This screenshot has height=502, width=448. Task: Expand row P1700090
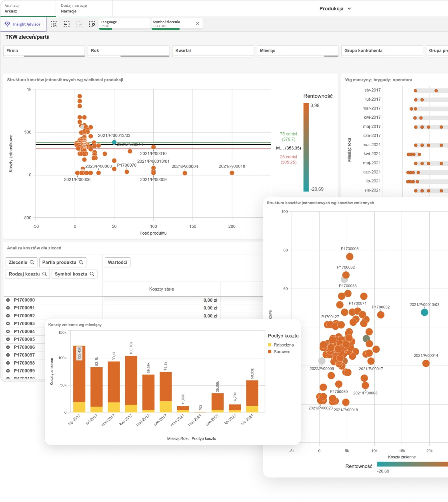pos(8,300)
